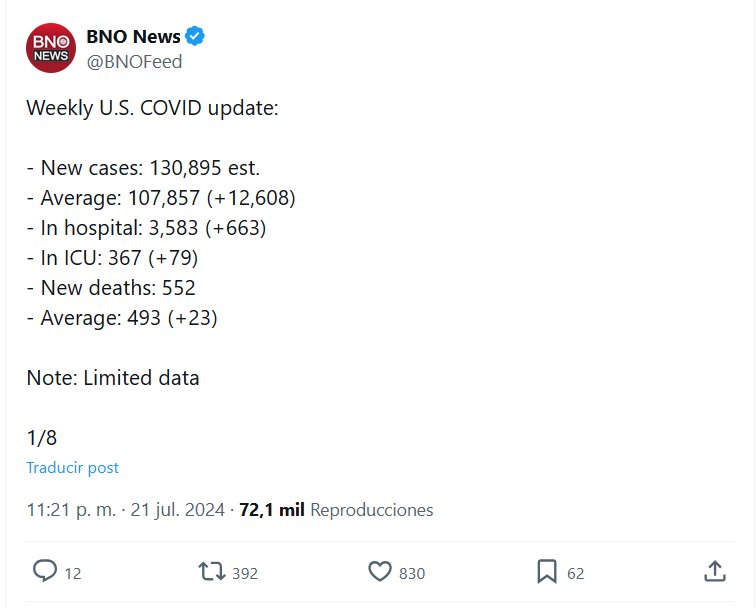Repost using the retweet arrows icon
756x608 pixels.
(211, 571)
